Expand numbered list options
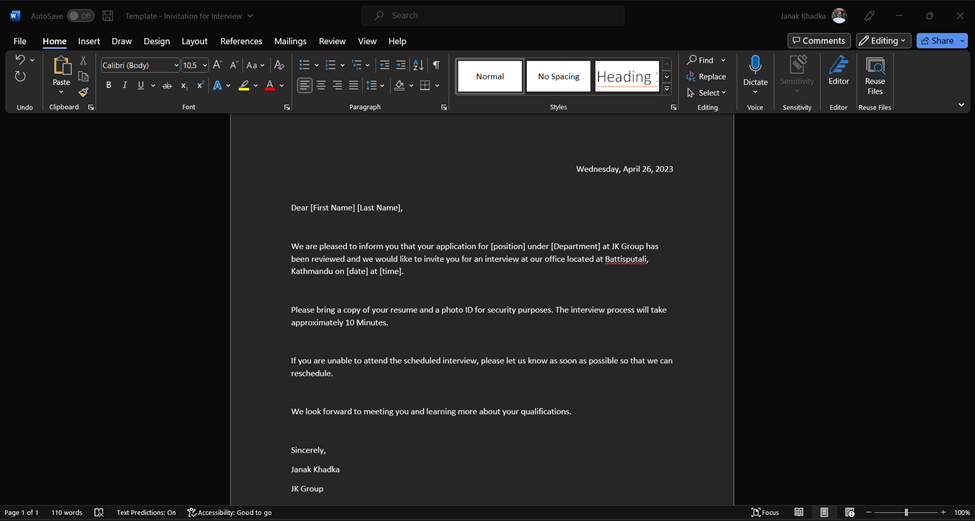This screenshot has width=975, height=521. pyautogui.click(x=342, y=65)
